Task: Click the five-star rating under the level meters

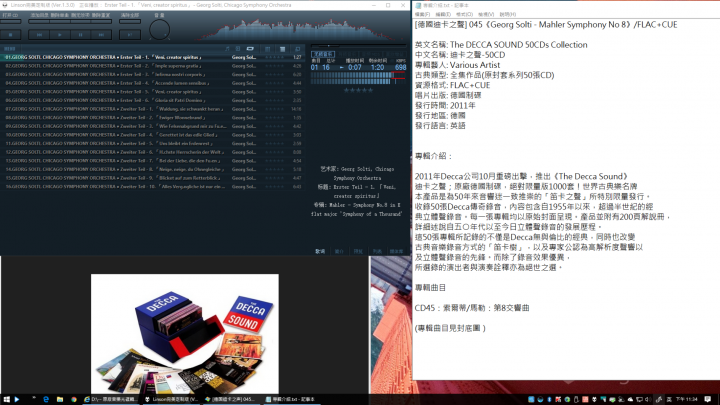Action: [x=359, y=90]
